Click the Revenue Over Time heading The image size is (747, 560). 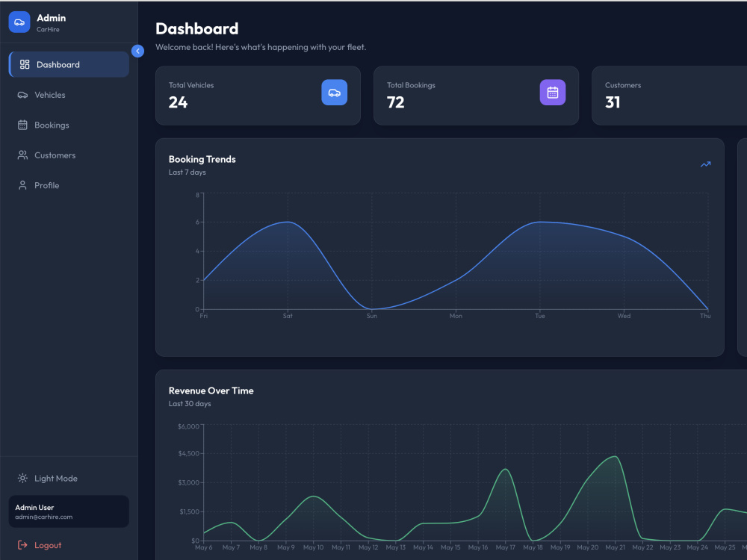[211, 391]
